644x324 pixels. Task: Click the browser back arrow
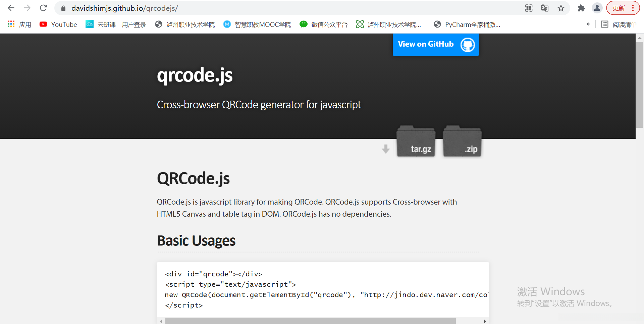point(11,8)
